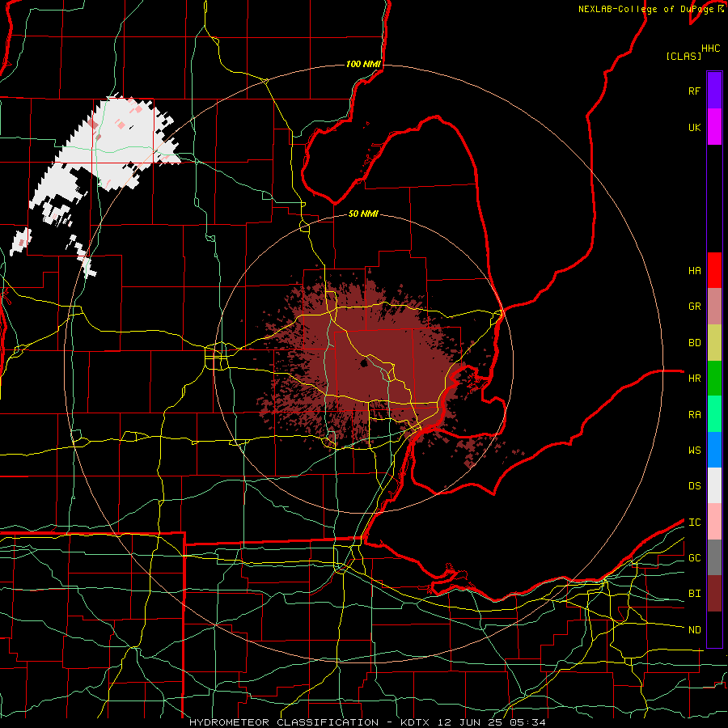Click the BD legend label
This screenshot has width=728, height=728.
pyautogui.click(x=694, y=342)
